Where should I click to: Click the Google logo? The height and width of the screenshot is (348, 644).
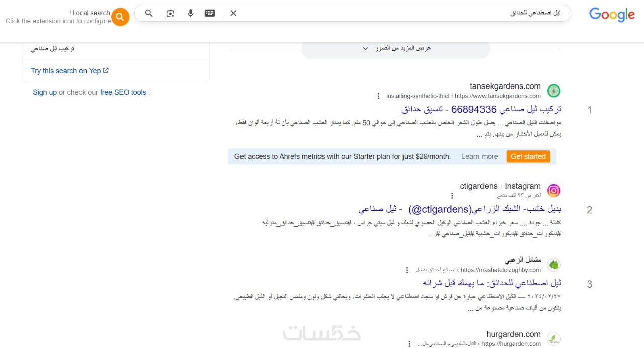tap(612, 15)
